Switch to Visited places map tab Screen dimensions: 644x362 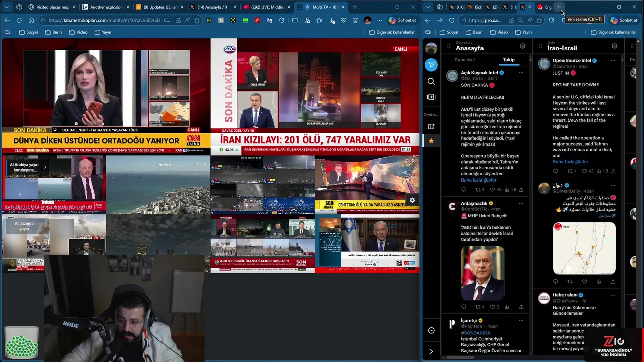point(52,7)
